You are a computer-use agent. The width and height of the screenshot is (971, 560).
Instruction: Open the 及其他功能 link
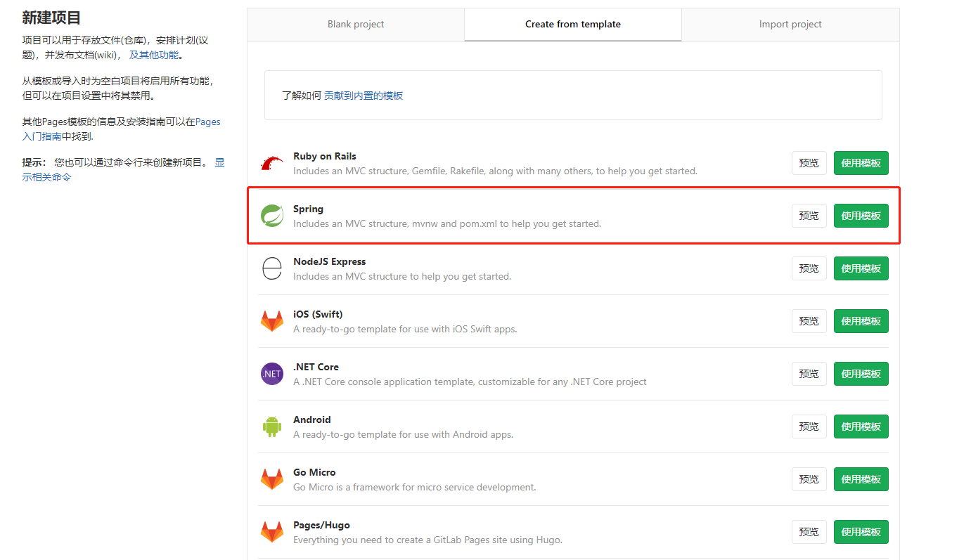coord(154,55)
